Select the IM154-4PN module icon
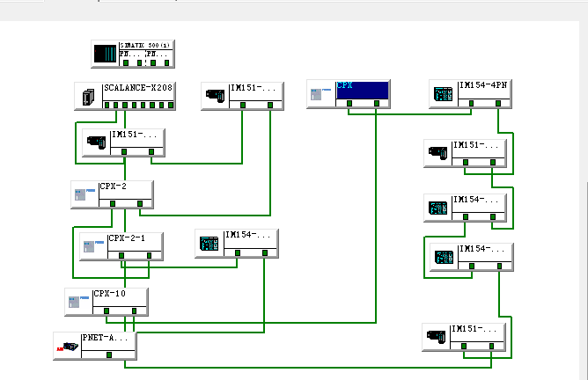Screen dimensions: 588x380 444,94
